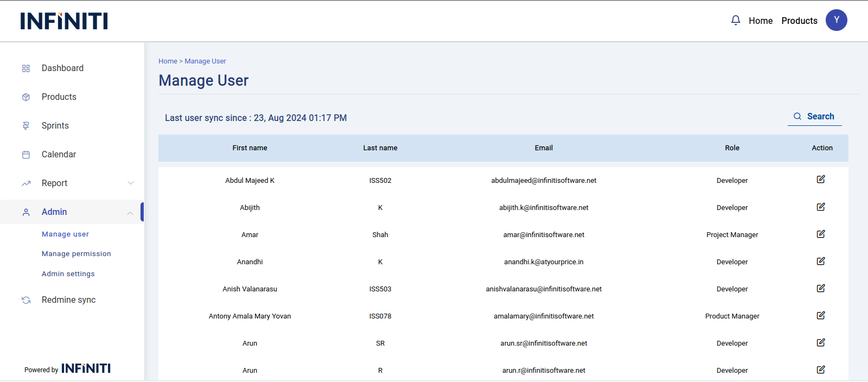Open Manage permission submenu item
The image size is (868, 382).
pyautogui.click(x=76, y=254)
